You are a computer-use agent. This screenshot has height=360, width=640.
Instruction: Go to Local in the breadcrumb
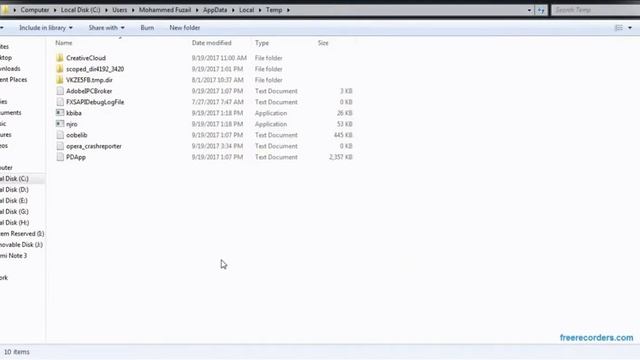pyautogui.click(x=247, y=10)
